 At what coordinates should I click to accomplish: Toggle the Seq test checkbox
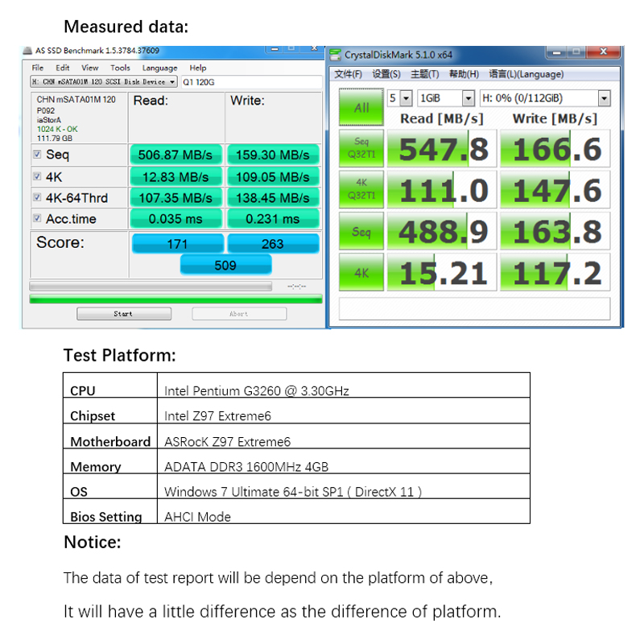[37, 155]
